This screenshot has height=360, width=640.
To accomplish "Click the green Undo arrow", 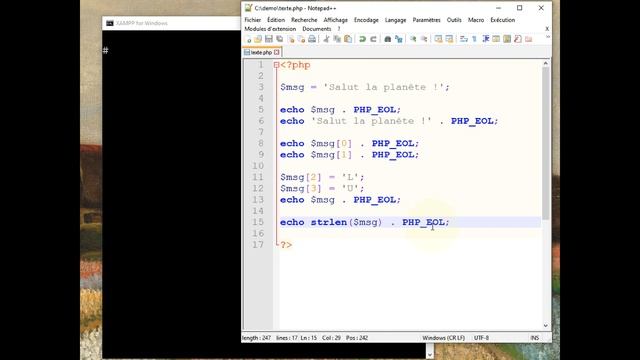I will (x=362, y=39).
